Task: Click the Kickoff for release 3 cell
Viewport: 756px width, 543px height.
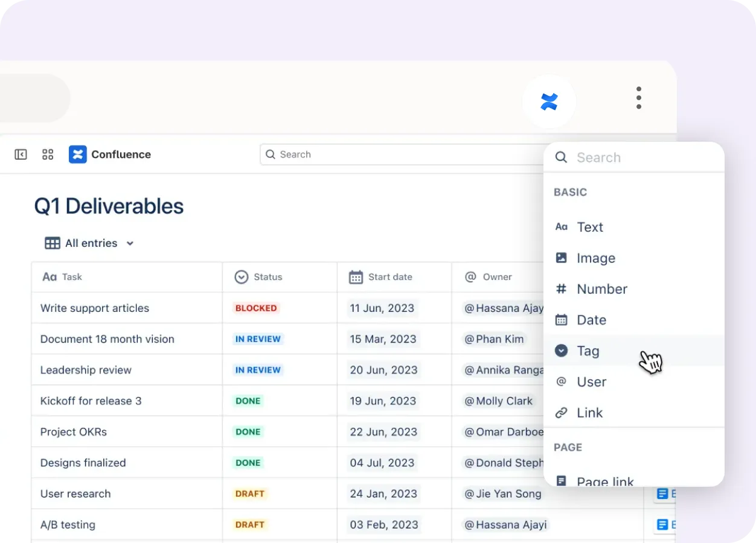Action: (127, 401)
